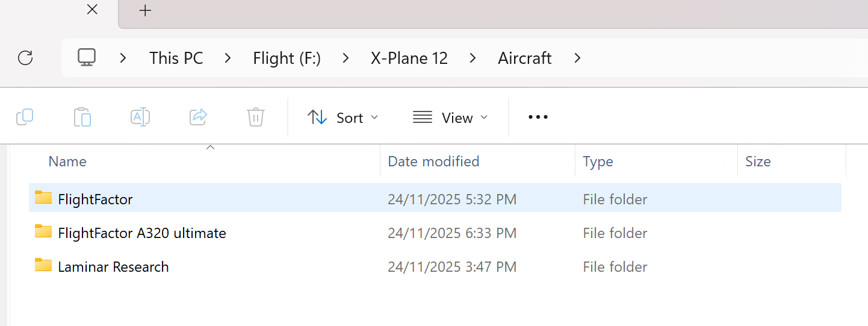This screenshot has height=326, width=868.
Task: Open the Sort dropdown
Action: [x=343, y=118]
